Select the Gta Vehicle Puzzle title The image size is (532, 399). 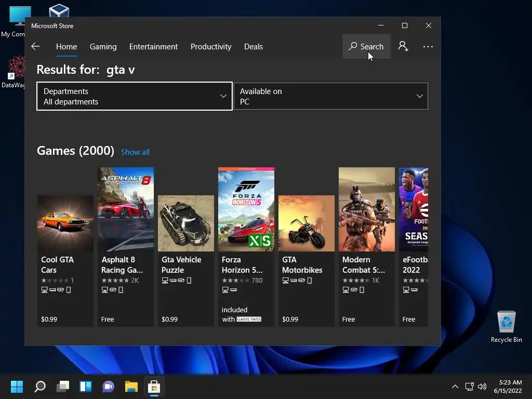(181, 264)
